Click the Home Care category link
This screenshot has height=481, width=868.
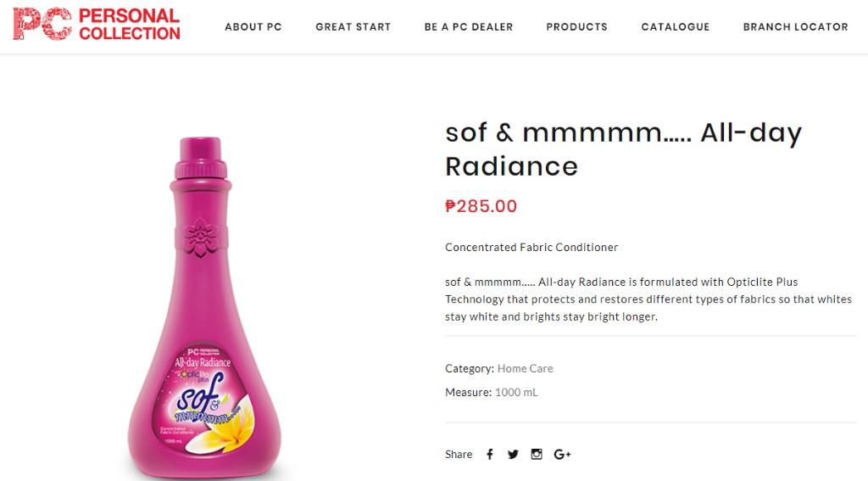point(525,368)
